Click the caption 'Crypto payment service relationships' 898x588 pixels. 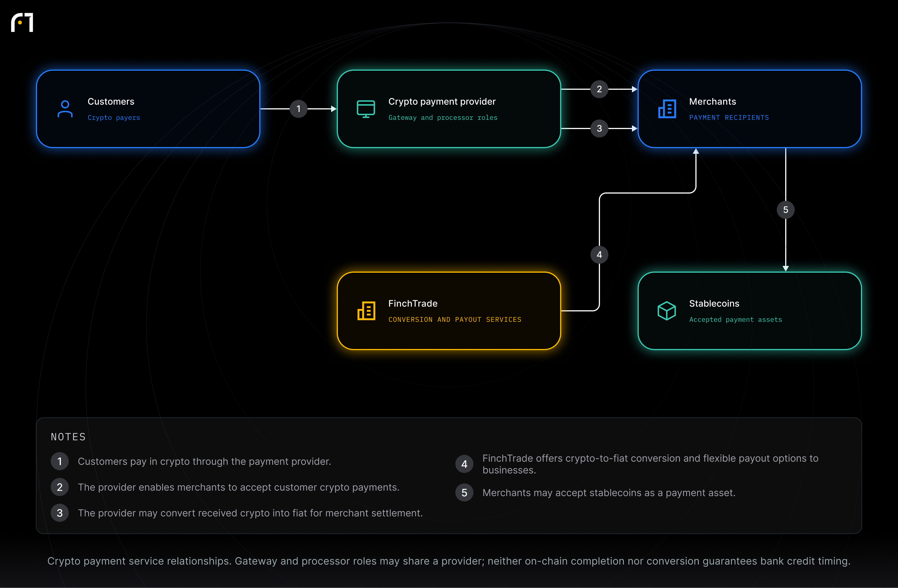[449, 561]
